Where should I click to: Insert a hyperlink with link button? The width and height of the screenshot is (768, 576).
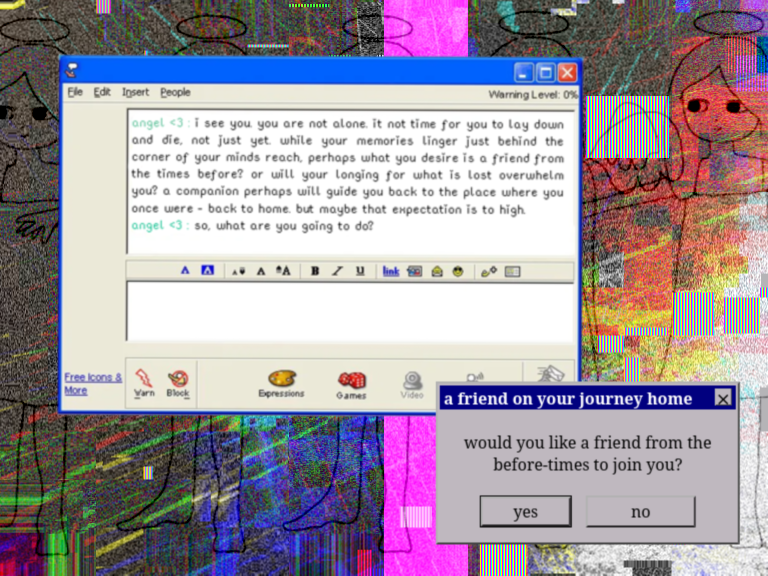[x=391, y=271]
